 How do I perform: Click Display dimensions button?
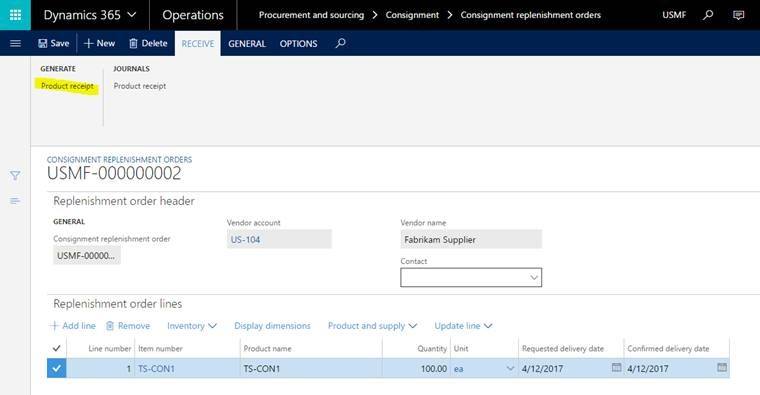(272, 326)
